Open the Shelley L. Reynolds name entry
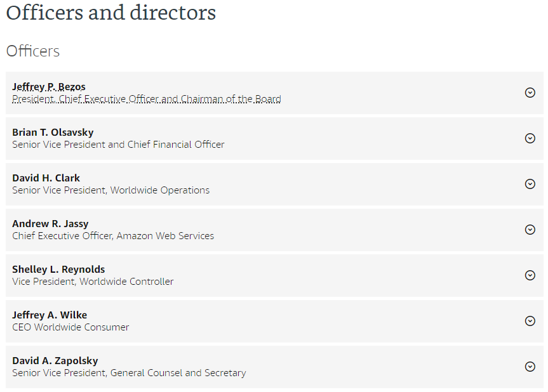Screen dimensions: 548x392 [58, 270]
